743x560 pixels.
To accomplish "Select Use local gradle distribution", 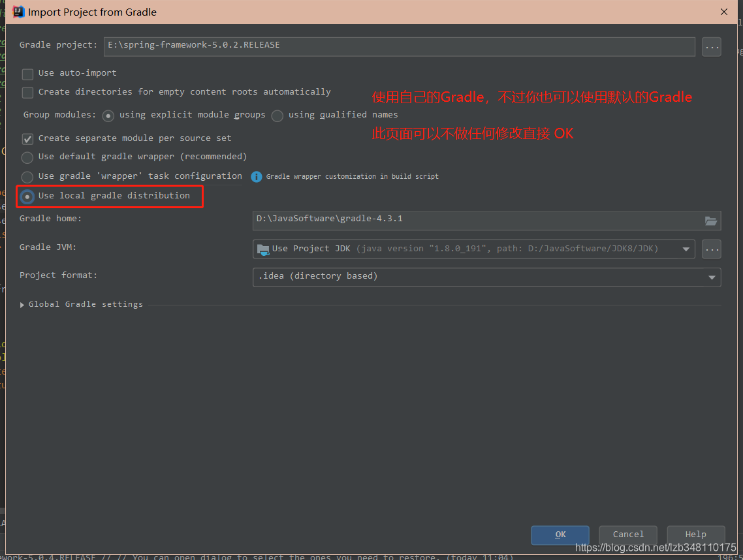I will pyautogui.click(x=27, y=196).
